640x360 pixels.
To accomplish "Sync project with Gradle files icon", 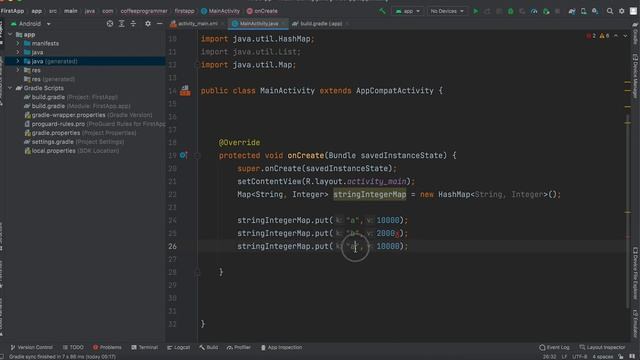I will pyautogui.click(x=572, y=11).
